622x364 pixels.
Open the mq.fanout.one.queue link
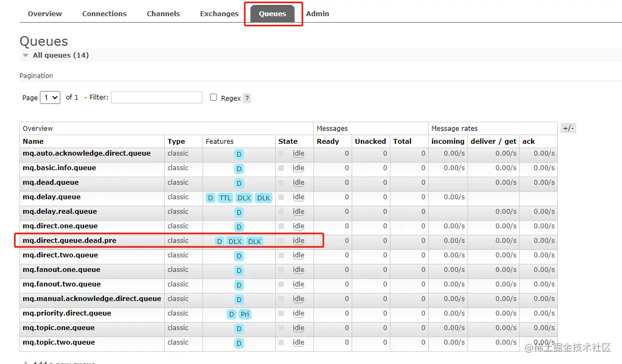61,270
